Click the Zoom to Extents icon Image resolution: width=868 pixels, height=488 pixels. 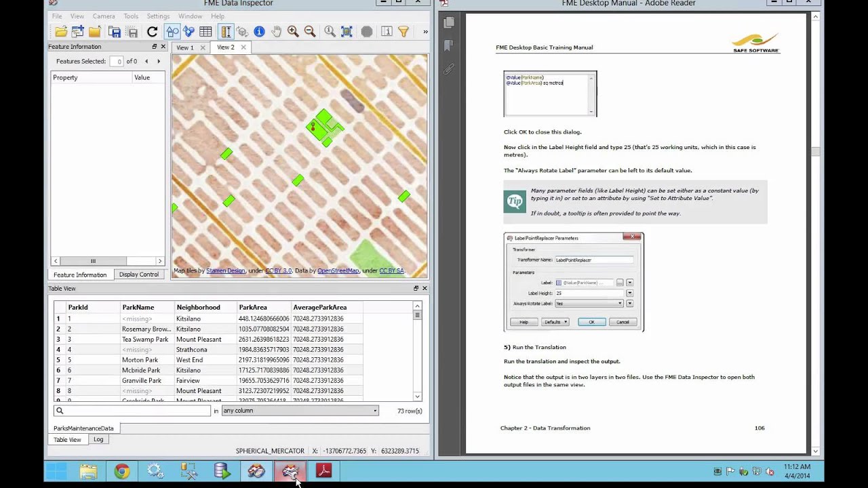[347, 31]
